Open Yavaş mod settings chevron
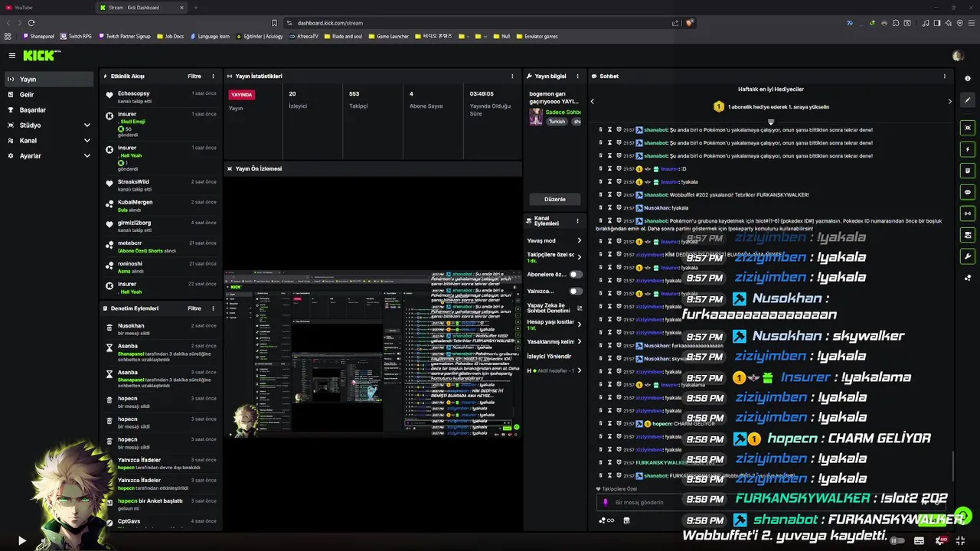Viewport: 980px width, 551px height. pos(579,240)
